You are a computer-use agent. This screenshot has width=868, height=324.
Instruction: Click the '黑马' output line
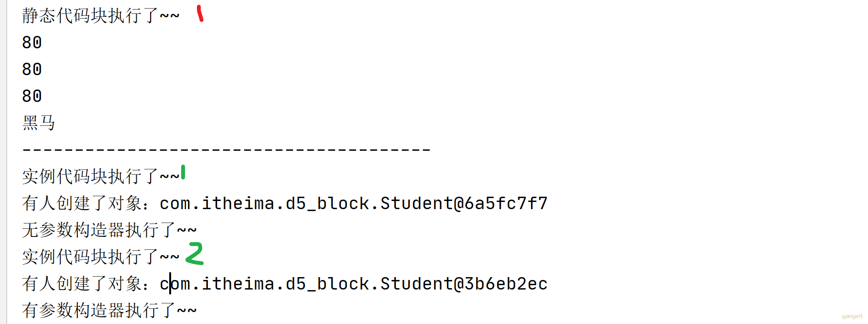[x=39, y=123]
